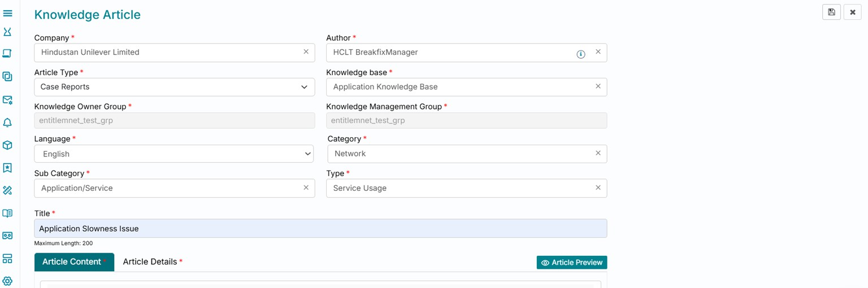Open the gear settings sidebar icon
Viewport: 868px width, 288px height.
click(7, 281)
